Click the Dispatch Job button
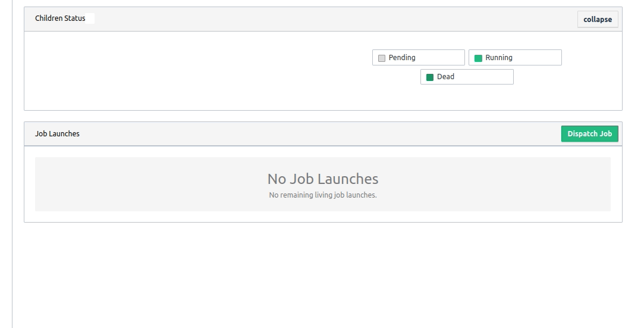This screenshot has width=644, height=328. 589,133
